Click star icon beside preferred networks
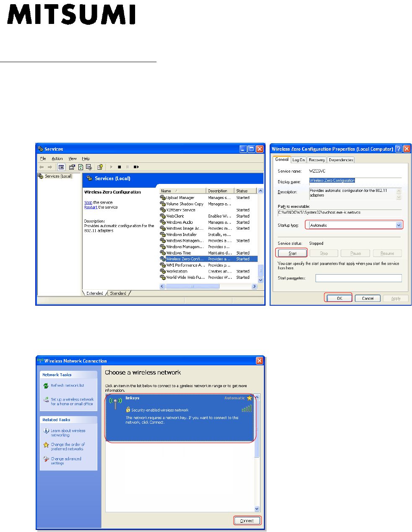 pyautogui.click(x=46, y=445)
